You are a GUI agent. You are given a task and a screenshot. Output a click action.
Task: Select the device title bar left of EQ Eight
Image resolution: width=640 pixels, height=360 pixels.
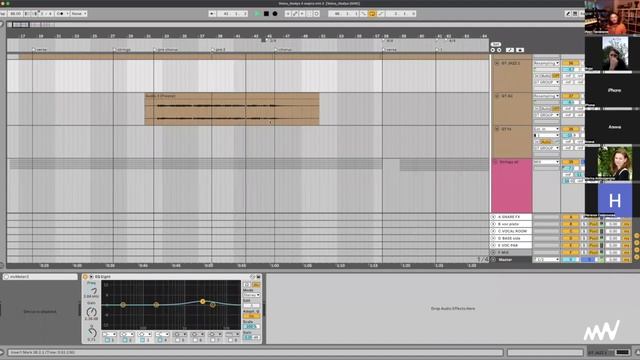coord(40,277)
